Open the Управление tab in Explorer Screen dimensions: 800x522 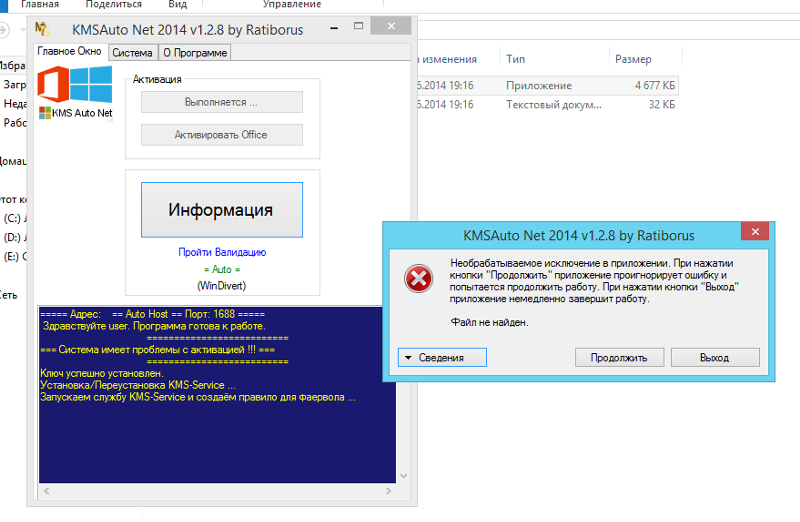[292, 4]
